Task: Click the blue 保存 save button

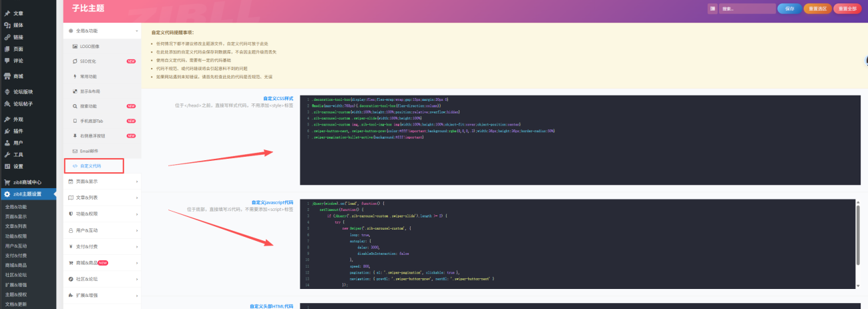Action: (x=789, y=9)
